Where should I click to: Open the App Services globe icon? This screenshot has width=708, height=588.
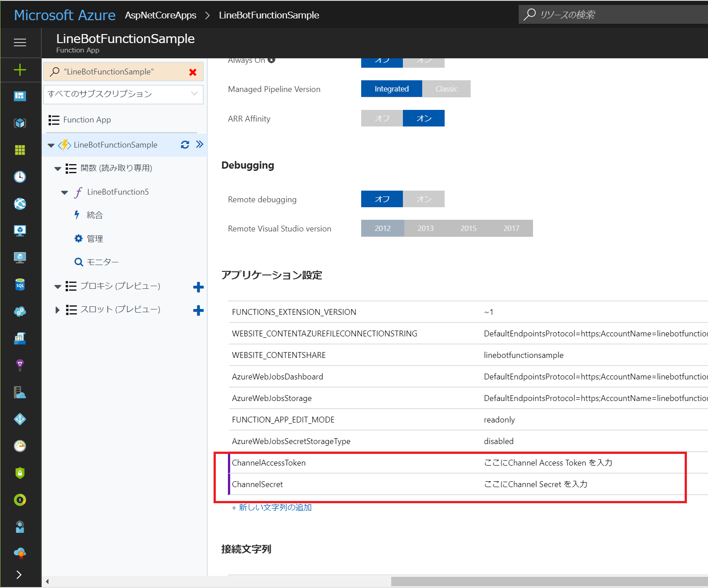(x=20, y=204)
